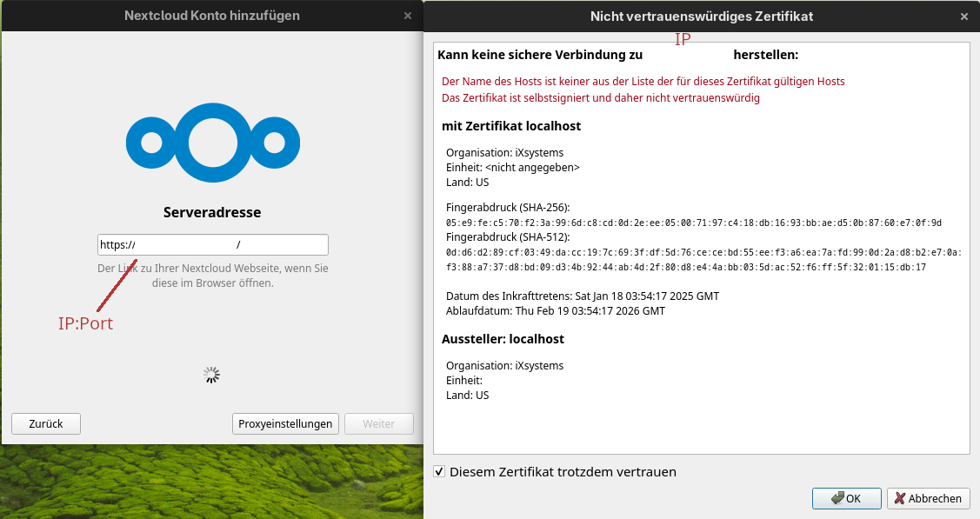Click the 'Nextcloud Konto hinzufügen' title bar
The height and width of the screenshot is (519, 980).
coord(212,16)
